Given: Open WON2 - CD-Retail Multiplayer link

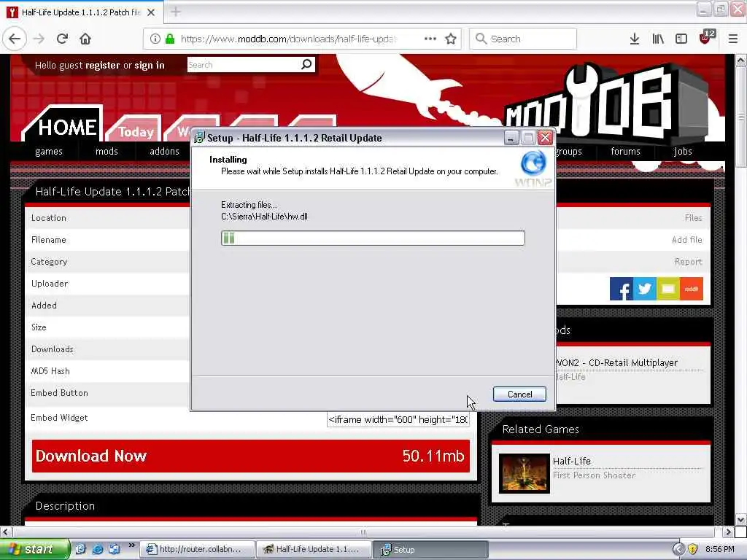Looking at the screenshot, I should tap(617, 363).
